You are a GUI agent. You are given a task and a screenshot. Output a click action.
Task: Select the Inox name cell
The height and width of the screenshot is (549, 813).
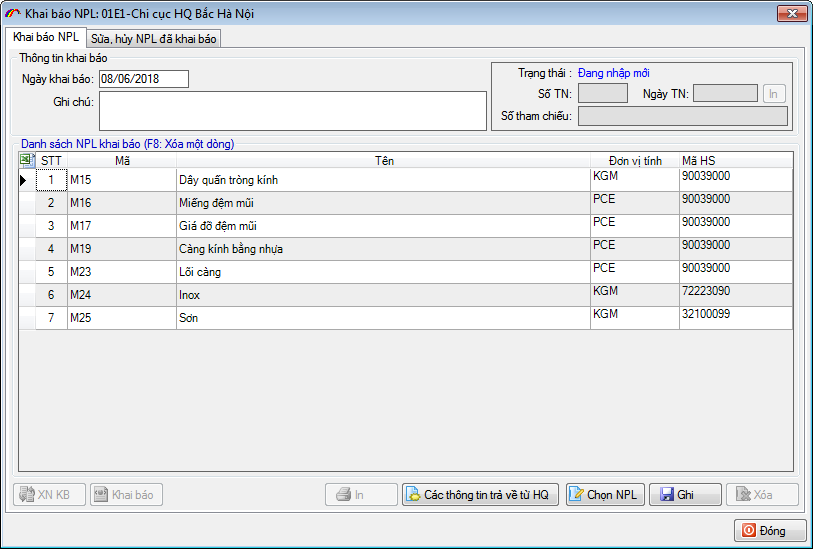[383, 295]
